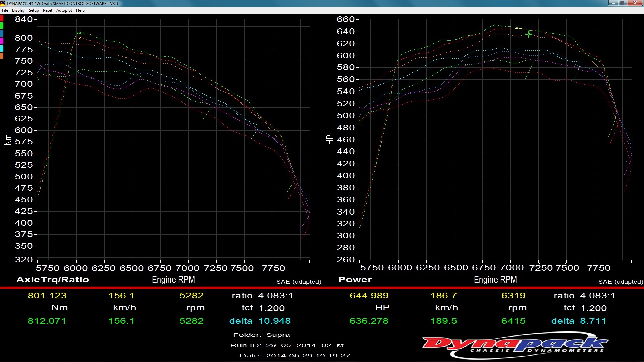Screen dimensions: 644x362
Task: Click the yellow crosshair marker on power graph
Action: click(x=518, y=28)
